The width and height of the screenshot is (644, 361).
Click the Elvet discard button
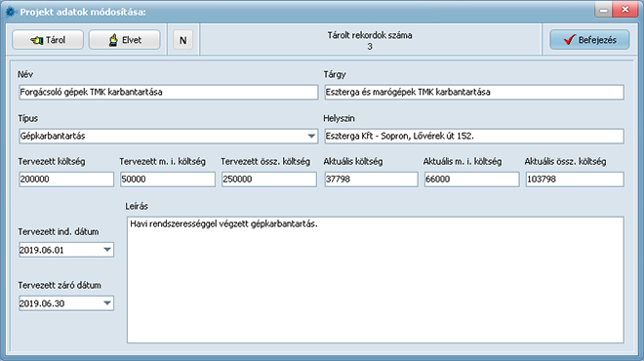point(125,40)
